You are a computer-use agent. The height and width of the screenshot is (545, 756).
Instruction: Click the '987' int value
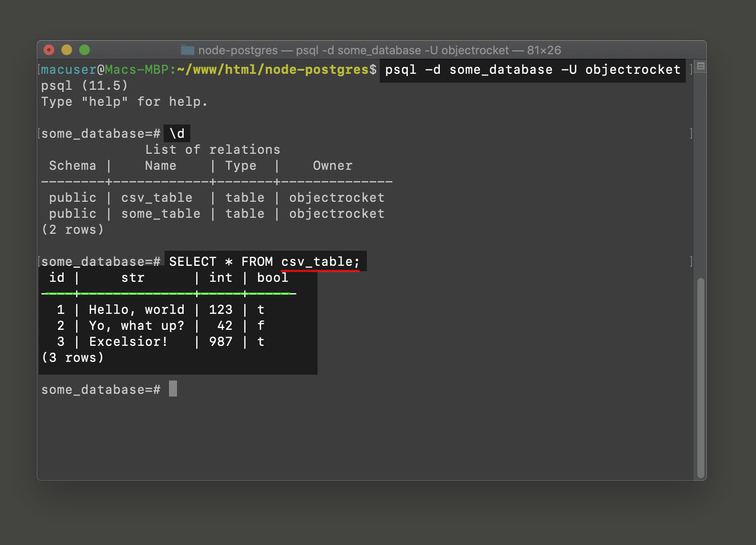point(221,342)
